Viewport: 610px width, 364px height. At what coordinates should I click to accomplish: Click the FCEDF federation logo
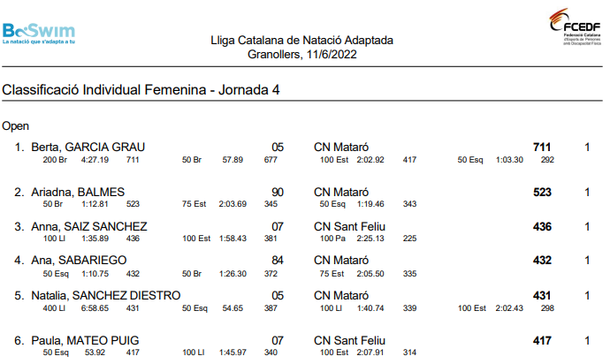tap(575, 27)
